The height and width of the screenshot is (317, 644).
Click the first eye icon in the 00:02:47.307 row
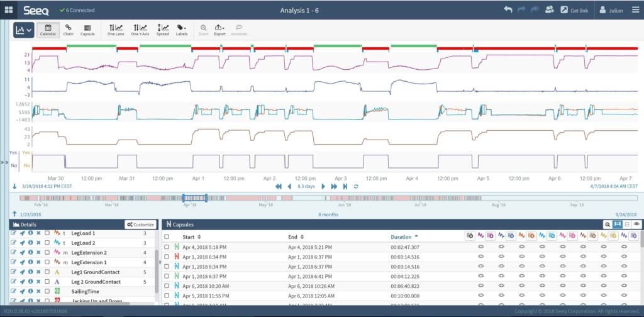(x=480, y=247)
